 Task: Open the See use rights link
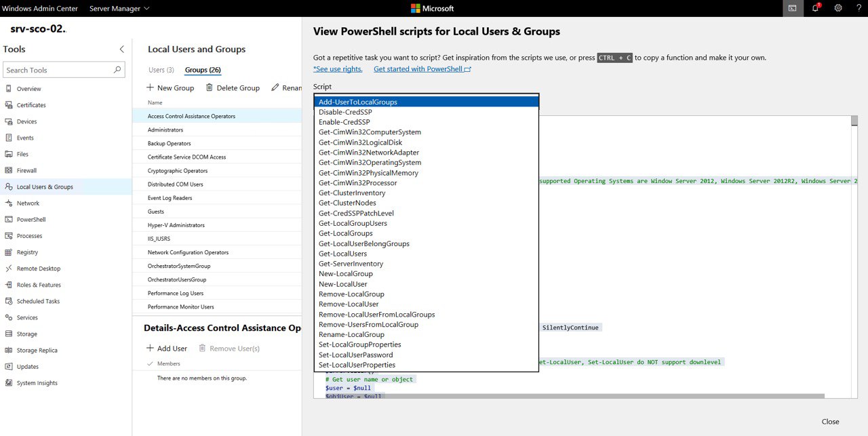coord(338,69)
